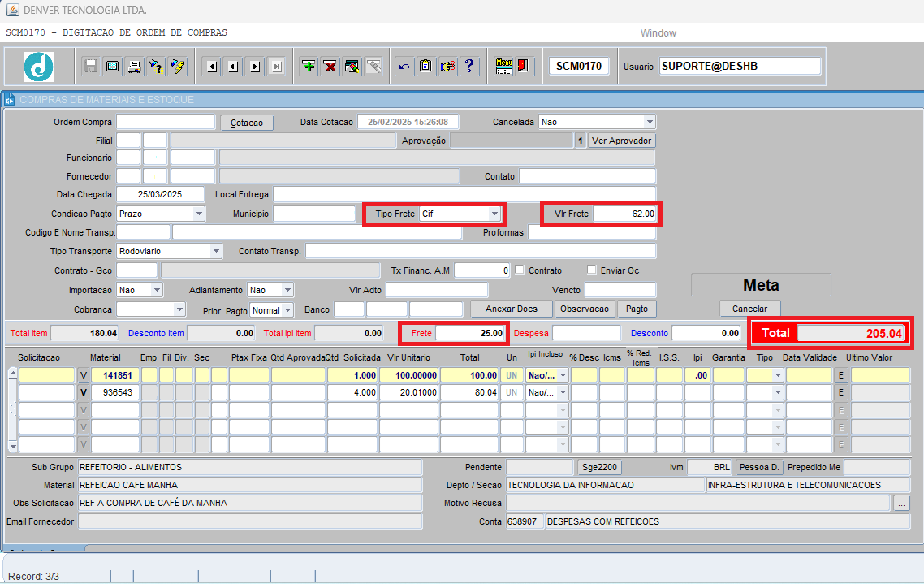Screen dimensions: 924x584
Task: Click the Usuario field SUPORTE@DESHB
Action: coord(740,66)
